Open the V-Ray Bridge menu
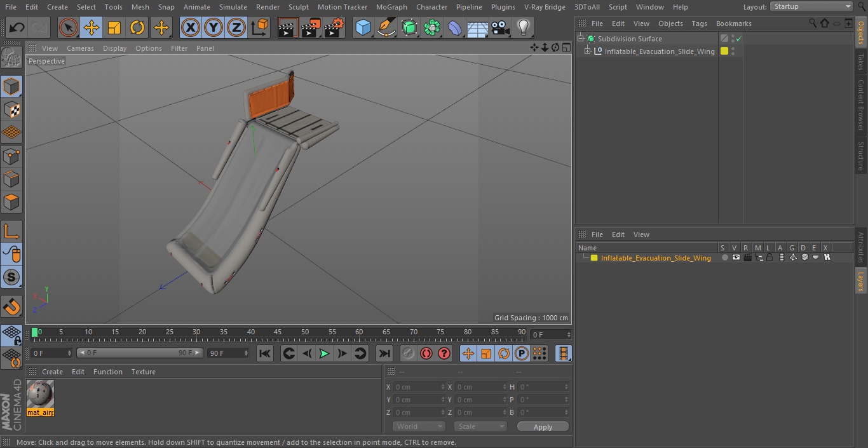The height and width of the screenshot is (448, 868). tap(545, 7)
